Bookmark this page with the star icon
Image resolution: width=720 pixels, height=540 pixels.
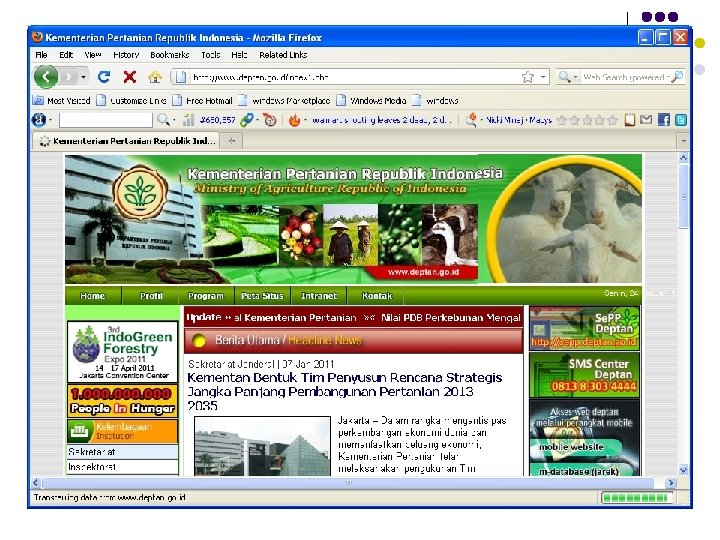pos(528,77)
